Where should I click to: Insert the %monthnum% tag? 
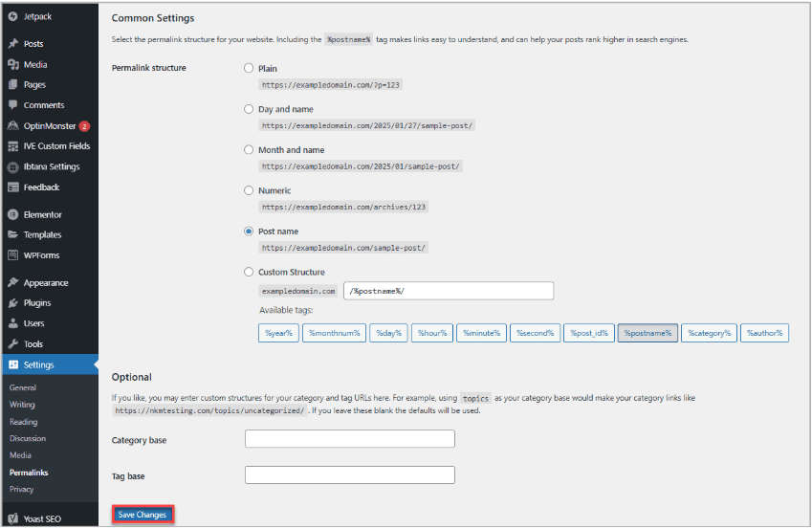click(334, 333)
